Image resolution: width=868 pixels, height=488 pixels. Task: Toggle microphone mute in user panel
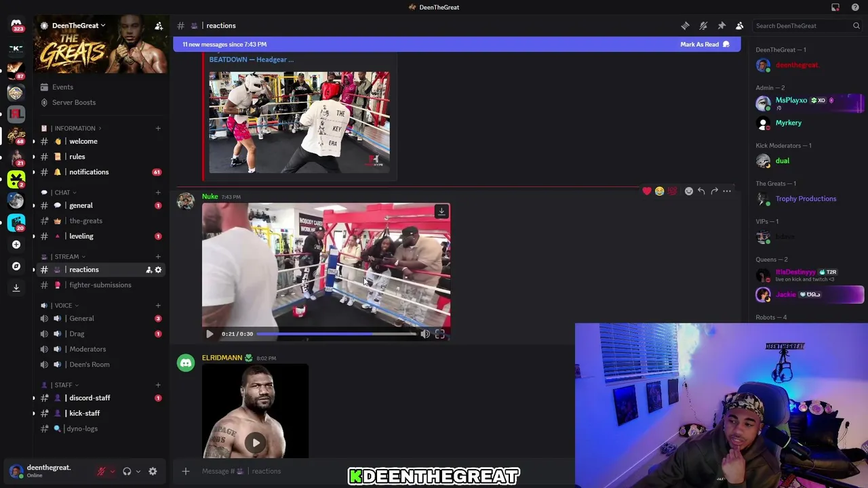coord(102,471)
